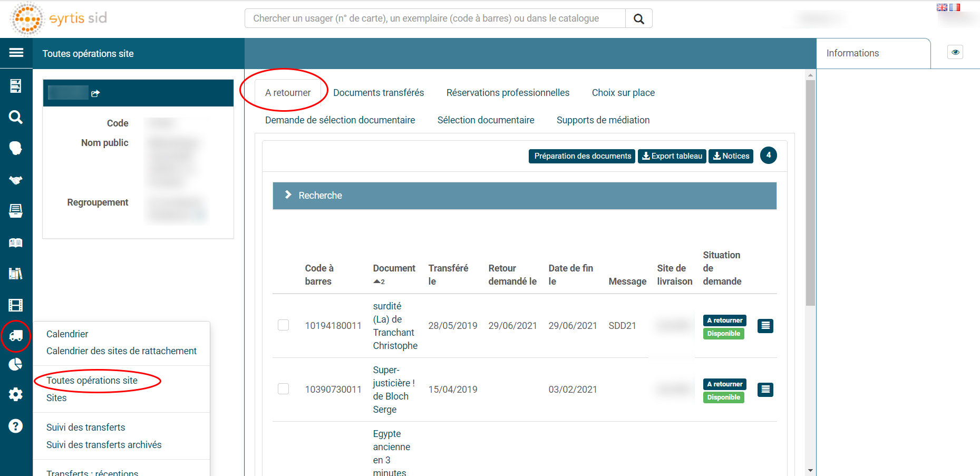
Task: Click the search magnifier button in the top bar
Action: (x=639, y=18)
